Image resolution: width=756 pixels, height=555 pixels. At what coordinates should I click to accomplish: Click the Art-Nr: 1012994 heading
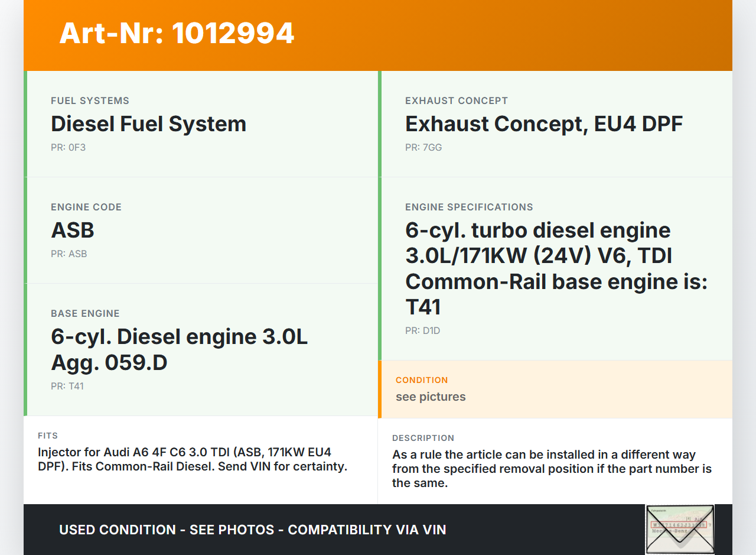pyautogui.click(x=177, y=33)
